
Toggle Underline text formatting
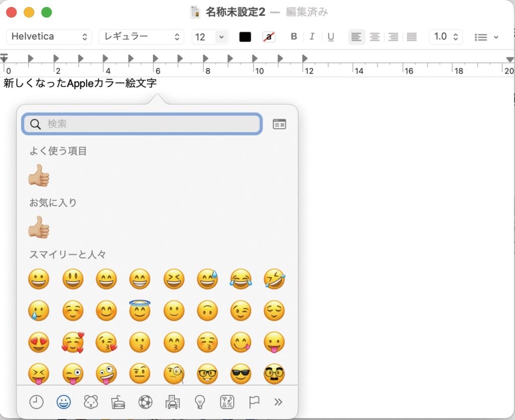330,37
